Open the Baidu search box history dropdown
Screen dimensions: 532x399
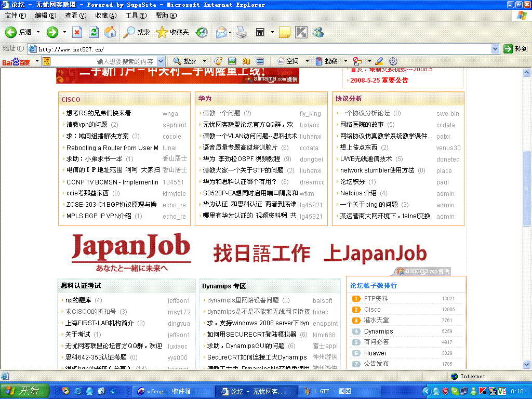pyautogui.click(x=161, y=61)
